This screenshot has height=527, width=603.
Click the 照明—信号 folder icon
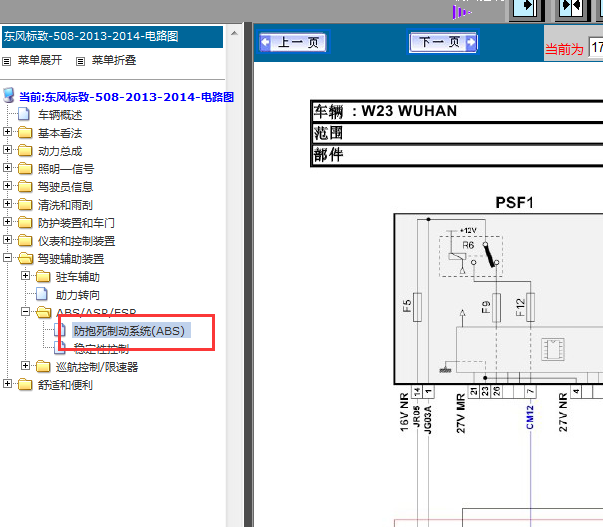pos(25,168)
